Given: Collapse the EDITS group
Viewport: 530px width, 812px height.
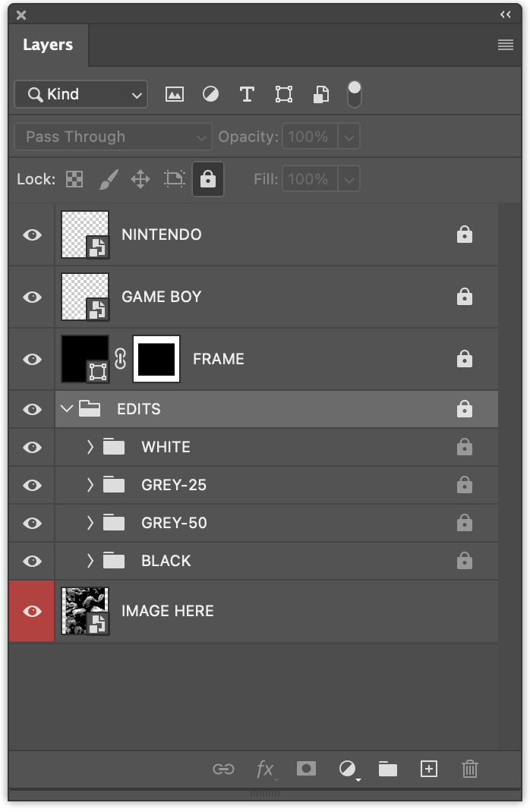Looking at the screenshot, I should pyautogui.click(x=66, y=408).
